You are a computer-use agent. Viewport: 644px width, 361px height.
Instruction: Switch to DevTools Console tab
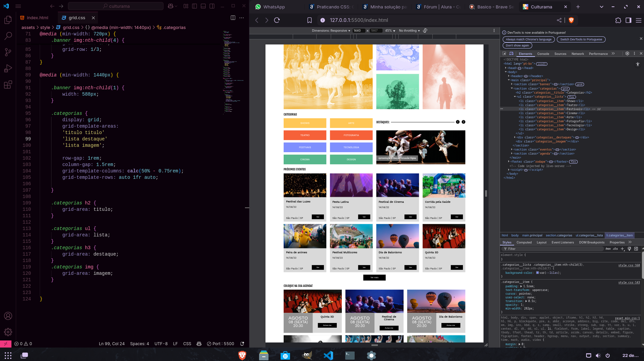point(543,54)
